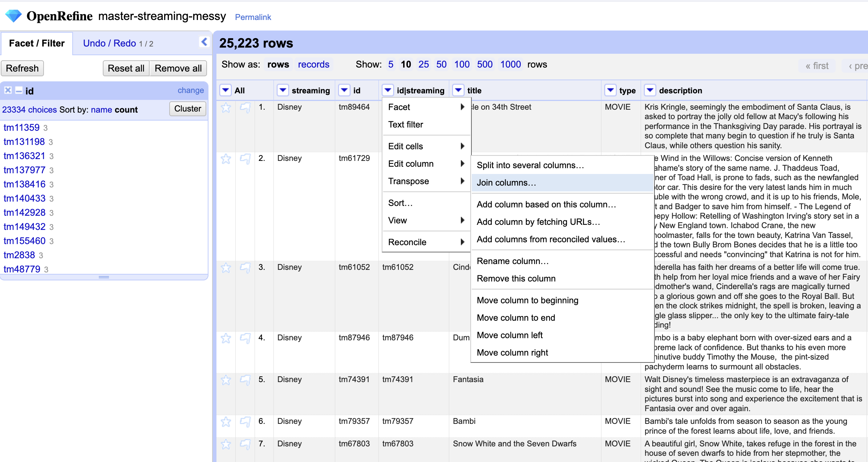This screenshot has width=868, height=462.
Task: Star row 6 Bambi
Action: pyautogui.click(x=226, y=422)
